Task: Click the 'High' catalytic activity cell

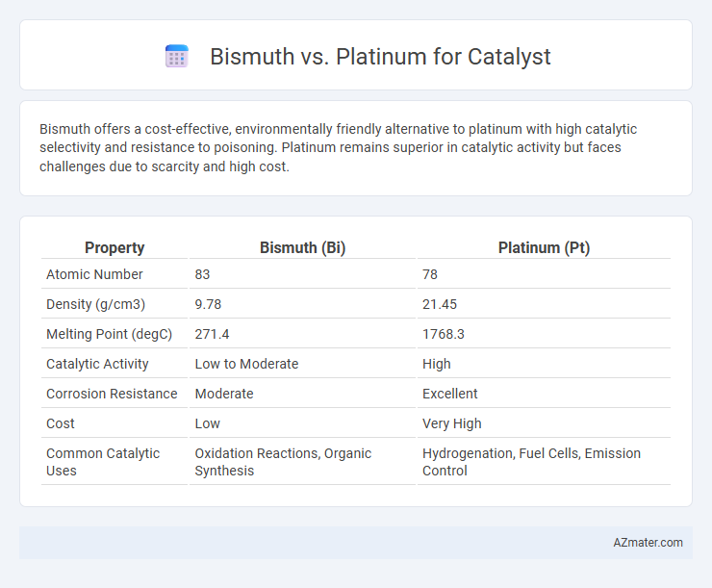Action: coord(437,364)
